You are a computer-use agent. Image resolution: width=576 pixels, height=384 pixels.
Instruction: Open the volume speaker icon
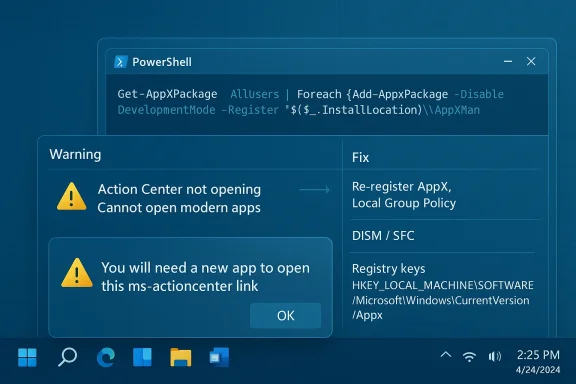coord(494,356)
